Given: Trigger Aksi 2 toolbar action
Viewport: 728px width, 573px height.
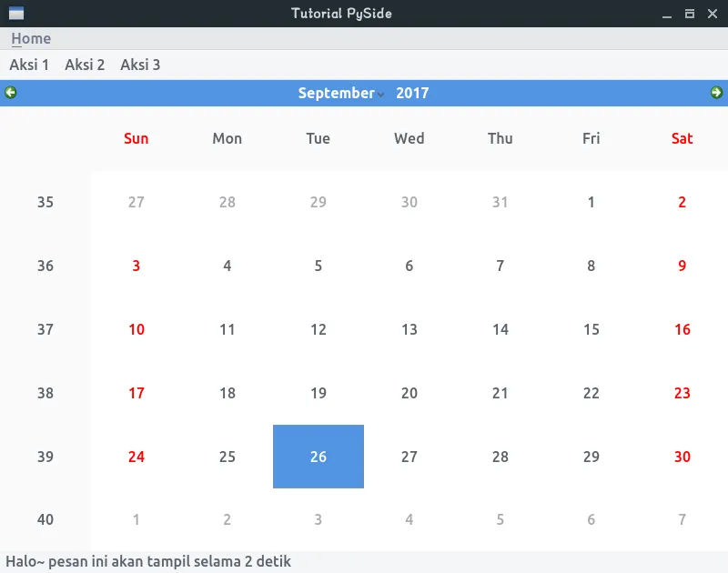Looking at the screenshot, I should click(85, 65).
